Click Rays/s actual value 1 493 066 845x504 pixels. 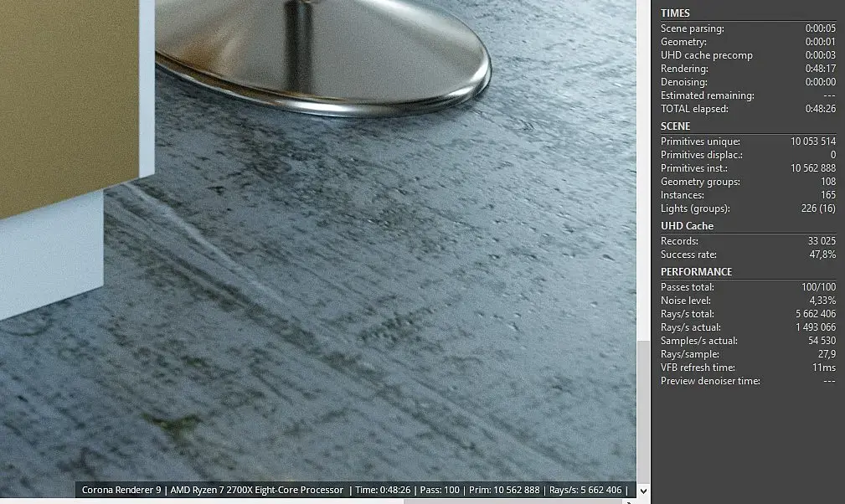pyautogui.click(x=816, y=327)
